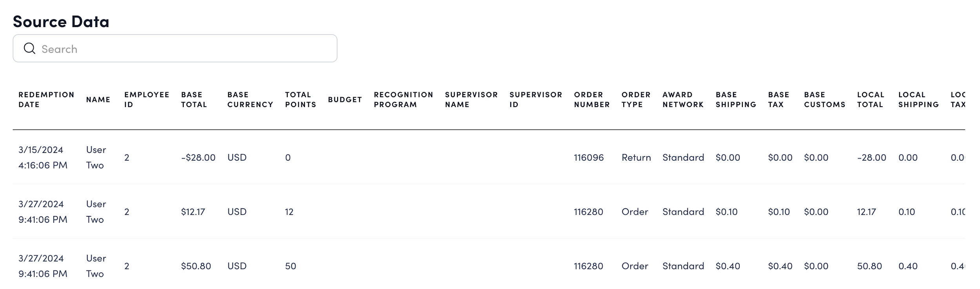Click the Name column header

point(98,100)
